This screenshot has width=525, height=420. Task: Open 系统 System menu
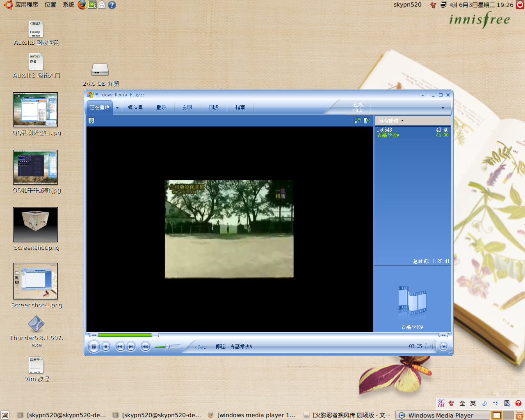(x=68, y=5)
